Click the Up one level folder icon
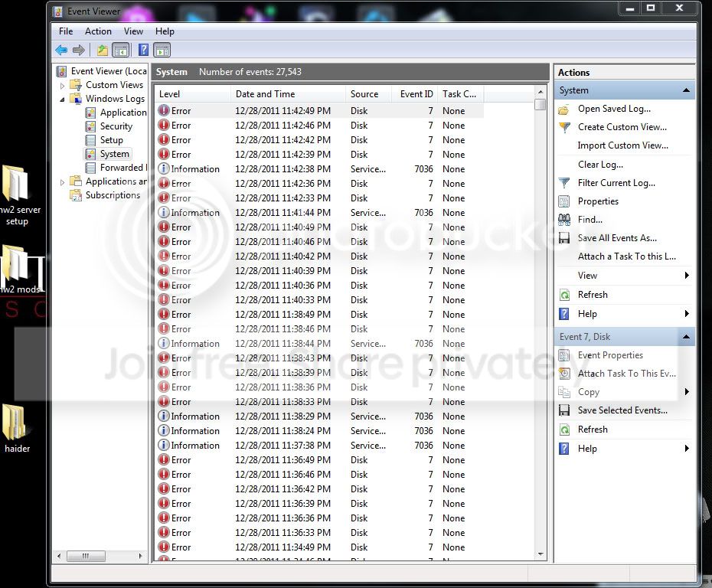This screenshot has height=588, width=712. pyautogui.click(x=103, y=50)
